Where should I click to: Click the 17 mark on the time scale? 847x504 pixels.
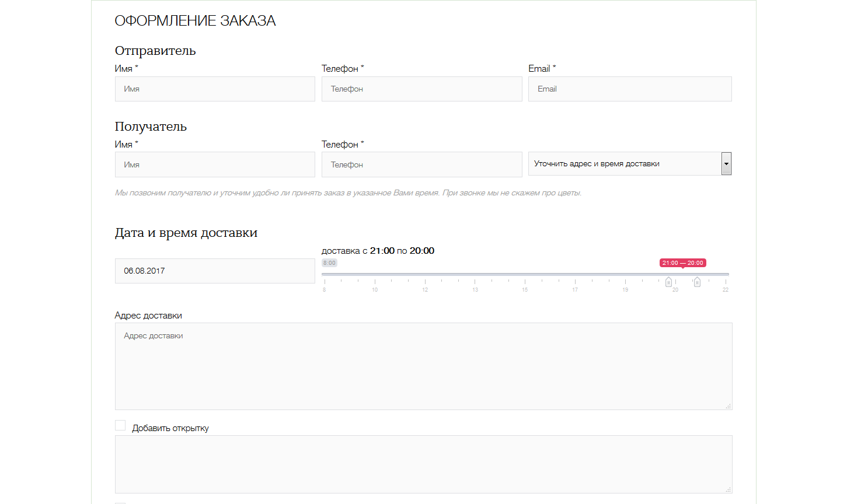[575, 289]
